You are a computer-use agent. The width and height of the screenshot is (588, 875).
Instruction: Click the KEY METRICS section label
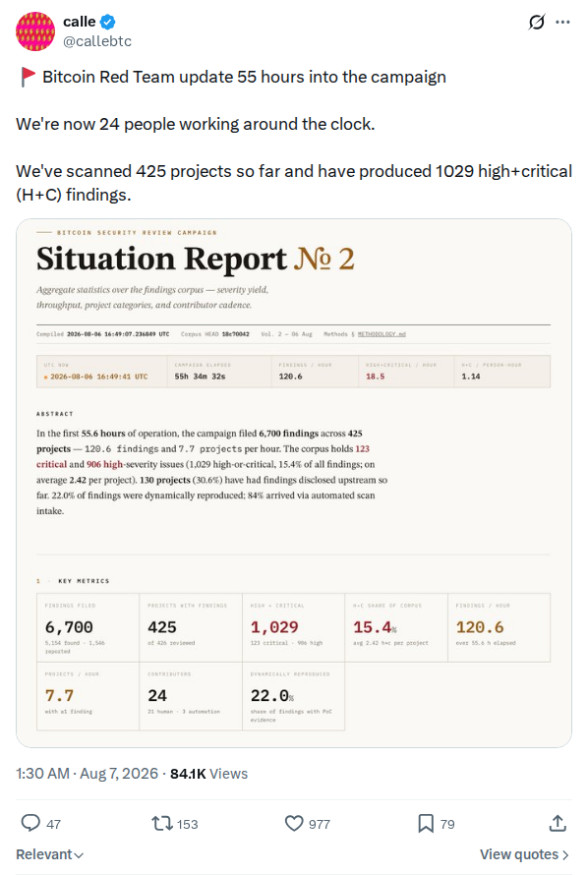click(84, 581)
